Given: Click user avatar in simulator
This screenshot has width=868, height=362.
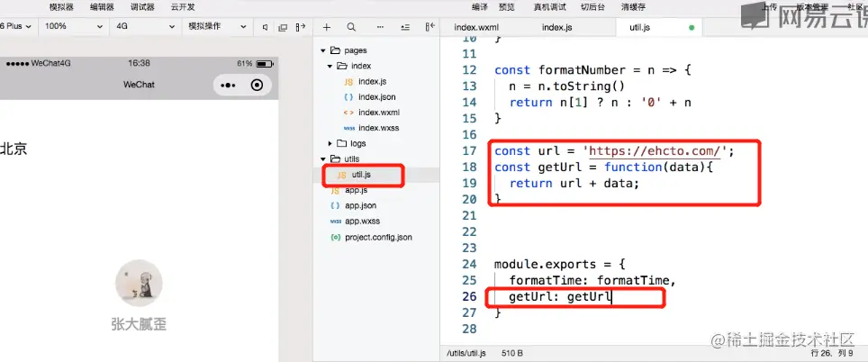Looking at the screenshot, I should [x=139, y=284].
